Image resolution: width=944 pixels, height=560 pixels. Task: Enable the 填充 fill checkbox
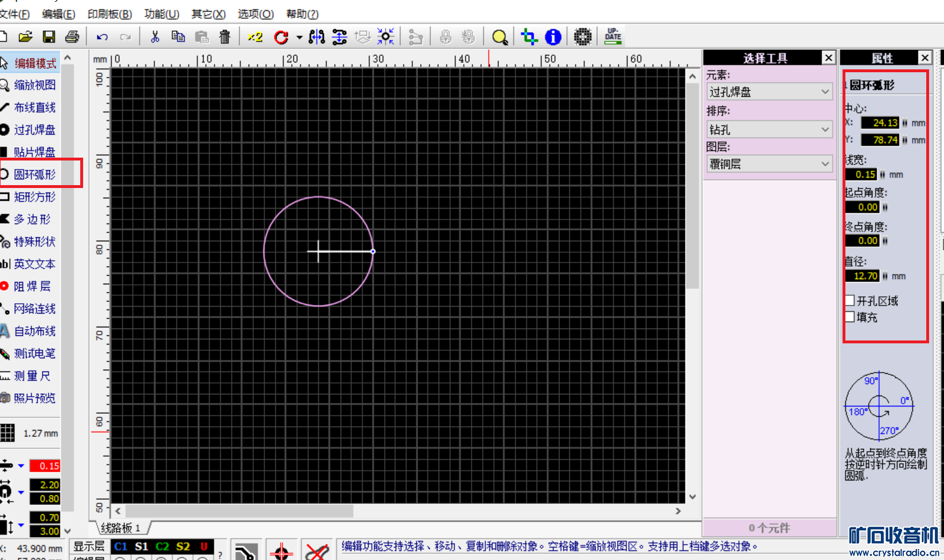tap(850, 317)
